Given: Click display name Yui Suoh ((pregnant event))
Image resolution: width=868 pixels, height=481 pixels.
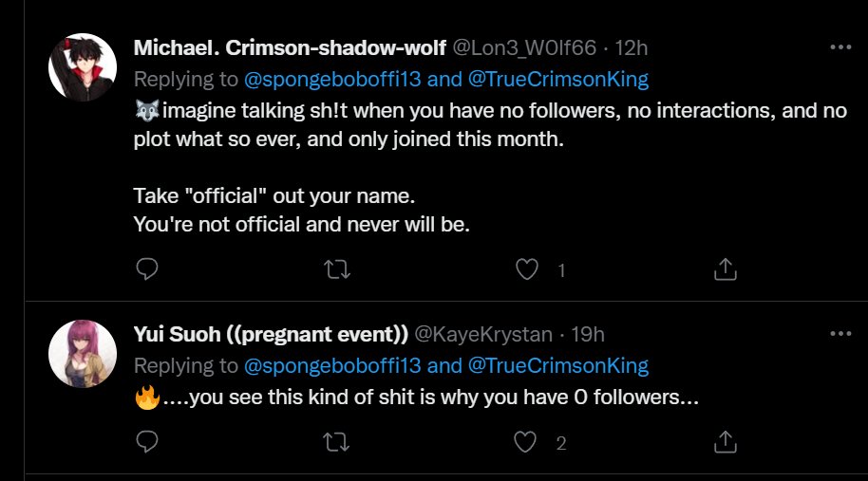Looking at the screenshot, I should tap(271, 335).
